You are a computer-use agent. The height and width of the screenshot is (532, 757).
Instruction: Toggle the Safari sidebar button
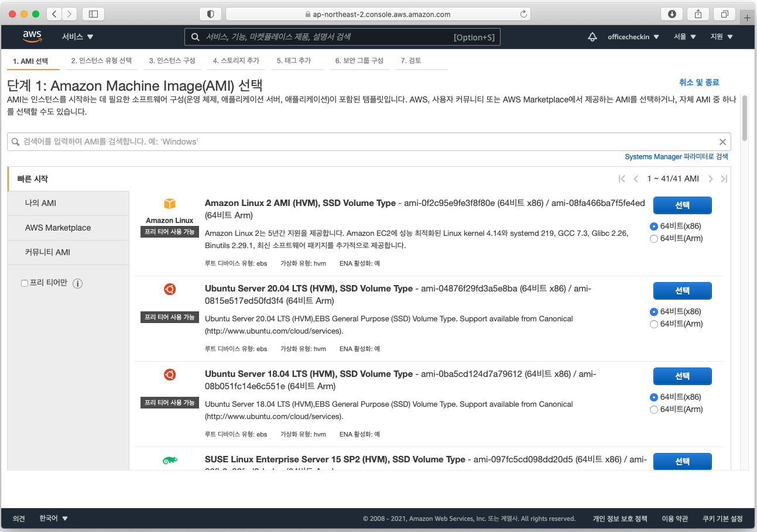coord(93,14)
